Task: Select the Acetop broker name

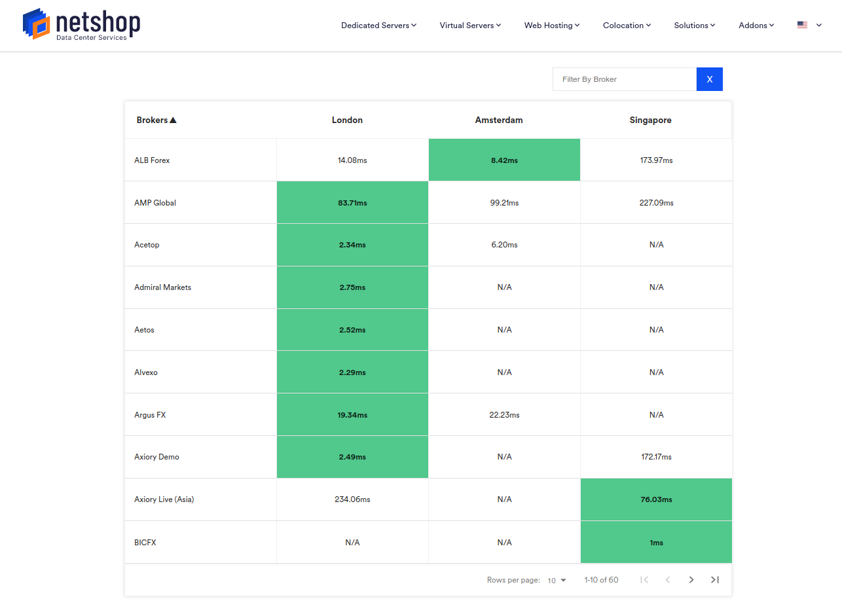Action: (147, 245)
